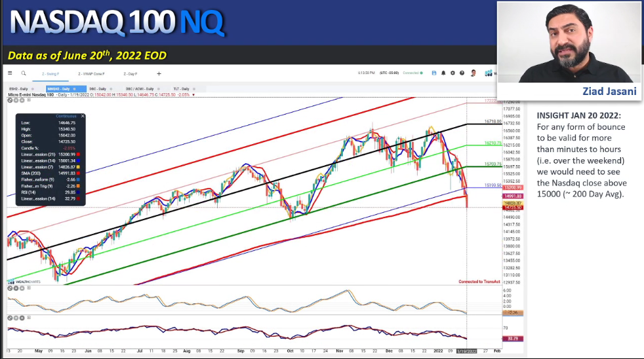
Task: Expand red dropdown arrow after -2.05%
Action: (193, 95)
